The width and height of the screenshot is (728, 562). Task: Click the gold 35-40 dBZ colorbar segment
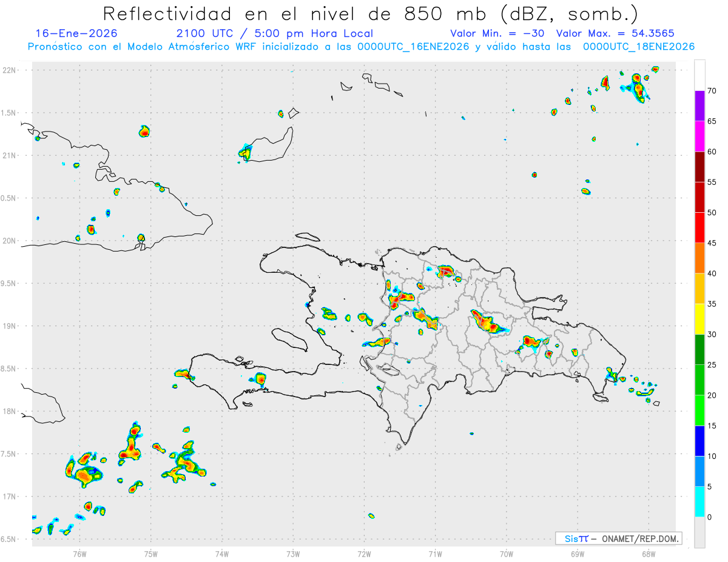point(699,289)
